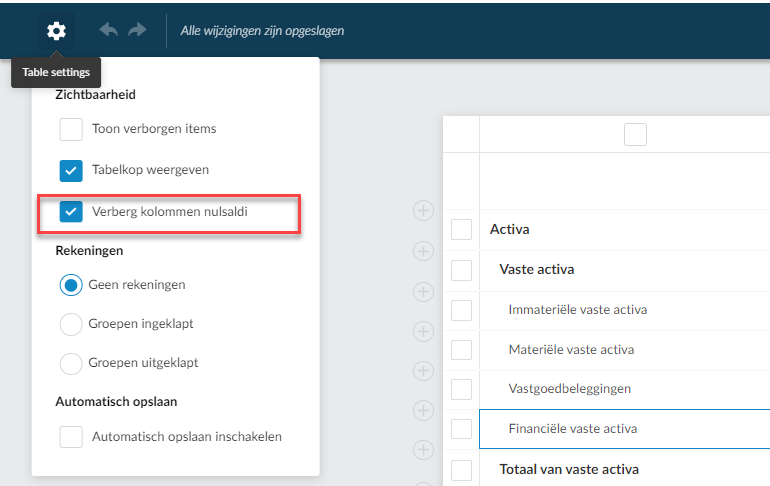Open Table settings gear icon

pos(56,31)
